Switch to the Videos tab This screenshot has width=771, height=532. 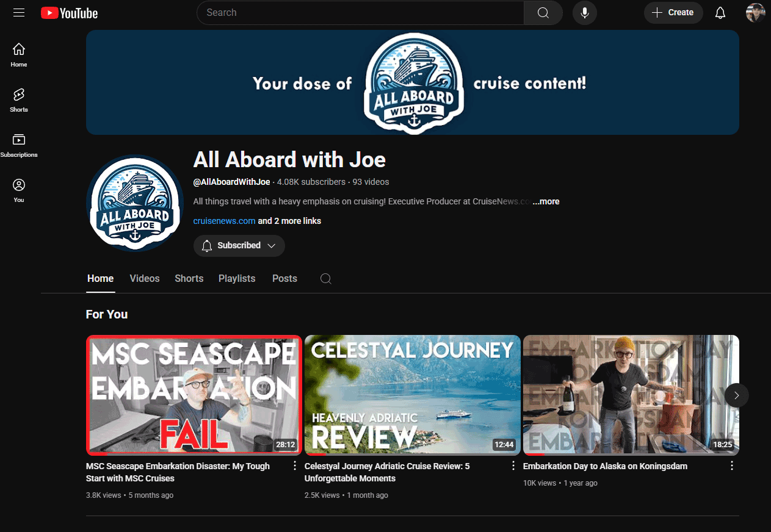[144, 278]
